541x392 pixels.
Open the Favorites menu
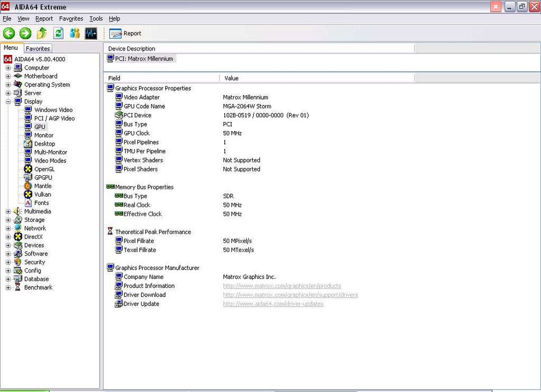click(x=71, y=18)
